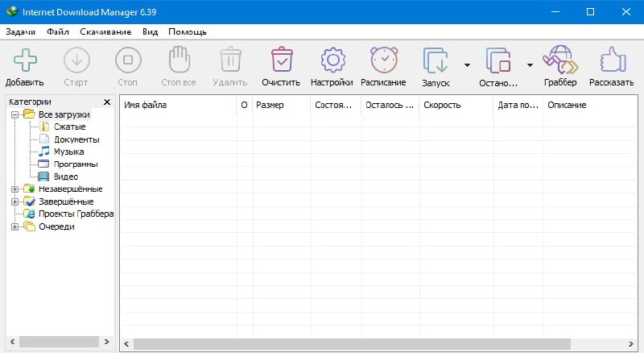Launch the Граббер site grabber icon
Image resolution: width=644 pixels, height=353 pixels.
[560, 60]
